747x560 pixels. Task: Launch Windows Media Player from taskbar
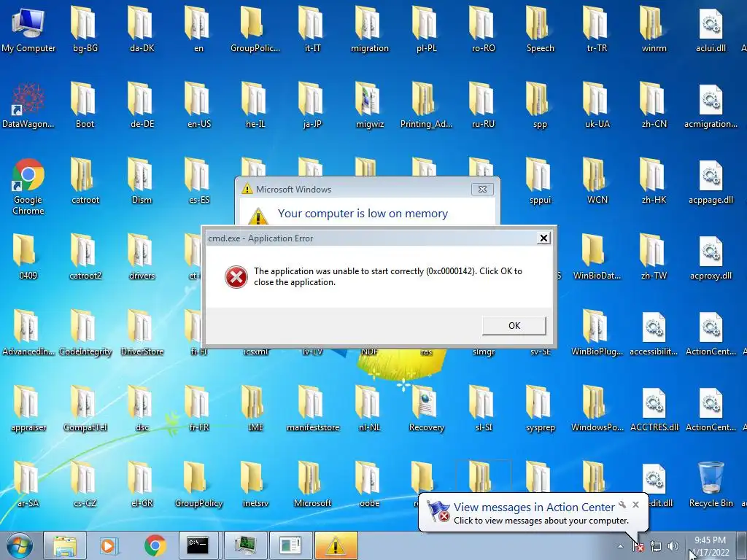pyautogui.click(x=108, y=545)
